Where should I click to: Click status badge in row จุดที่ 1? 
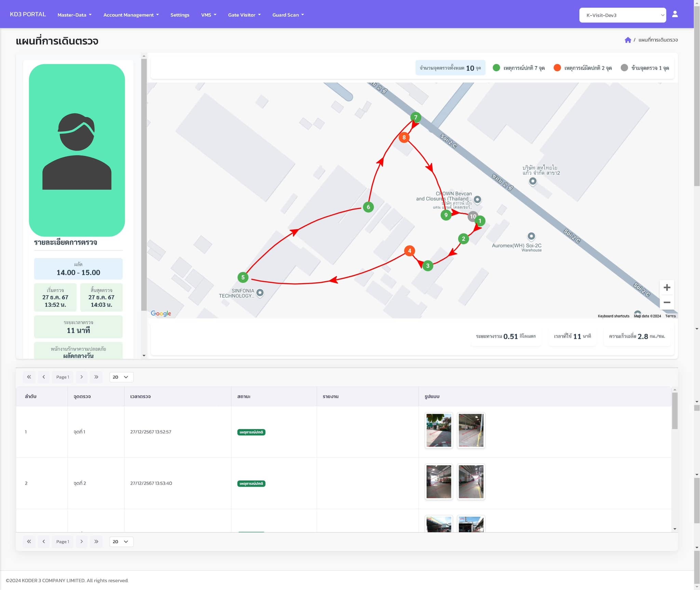tap(251, 432)
